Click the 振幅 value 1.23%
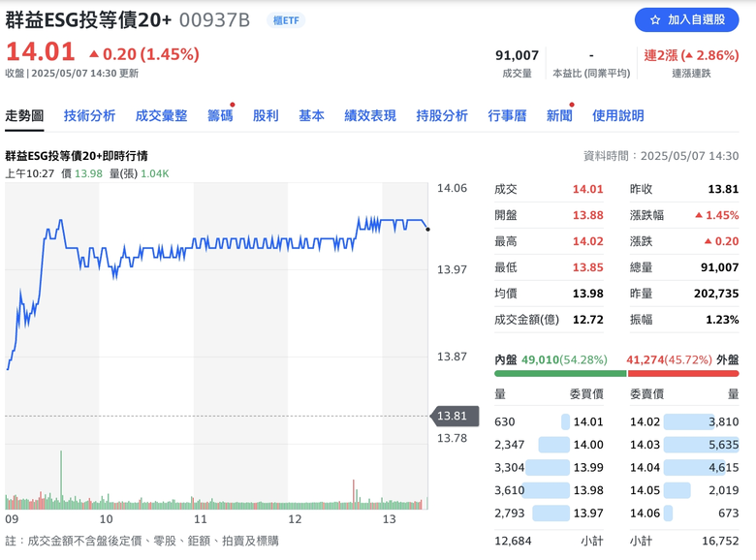Screen dimensions: 756x560 [x=722, y=320]
